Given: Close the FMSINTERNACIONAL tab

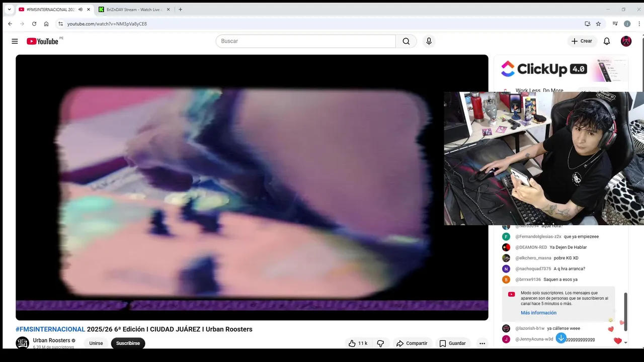Looking at the screenshot, I should tap(89, 10).
